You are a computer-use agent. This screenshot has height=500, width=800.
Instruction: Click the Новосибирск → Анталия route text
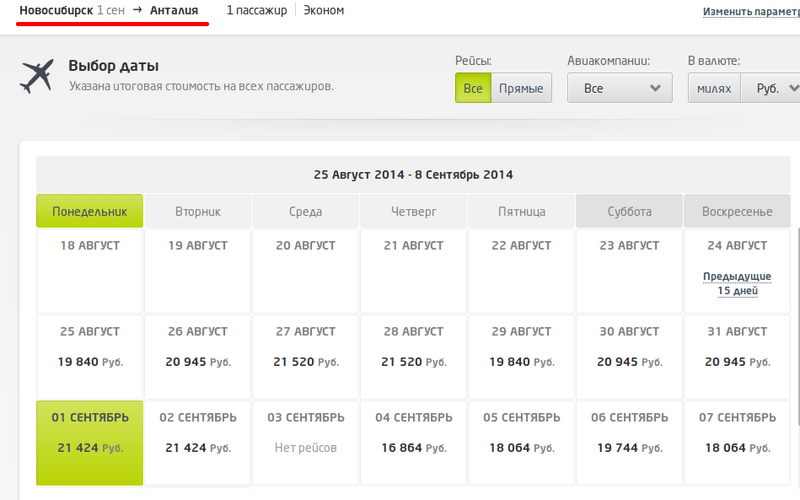112,10
